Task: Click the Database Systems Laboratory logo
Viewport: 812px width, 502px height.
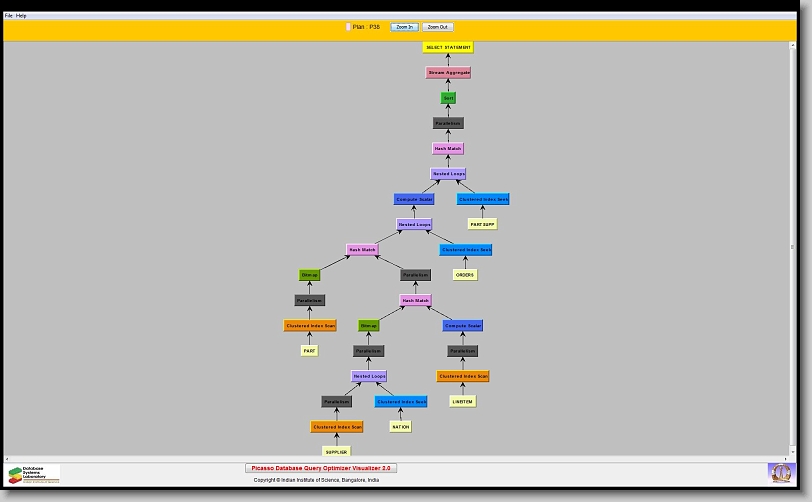Action: 34,473
